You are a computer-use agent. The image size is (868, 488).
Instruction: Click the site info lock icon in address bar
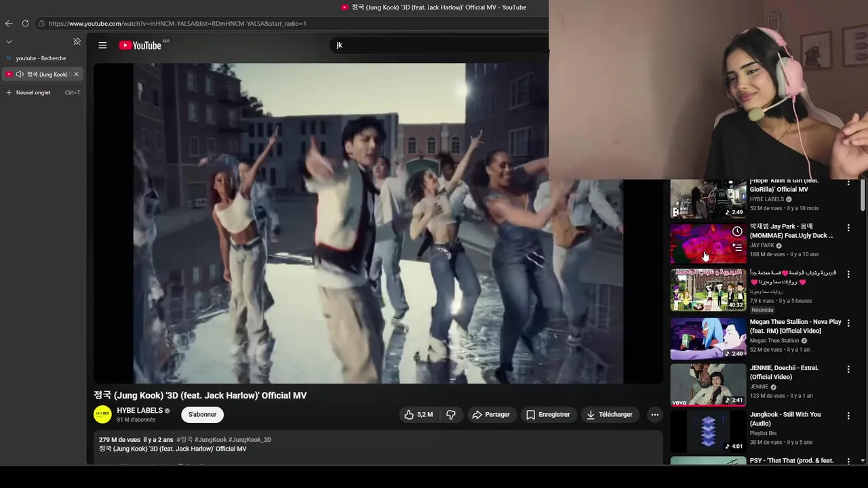pyautogui.click(x=41, y=23)
